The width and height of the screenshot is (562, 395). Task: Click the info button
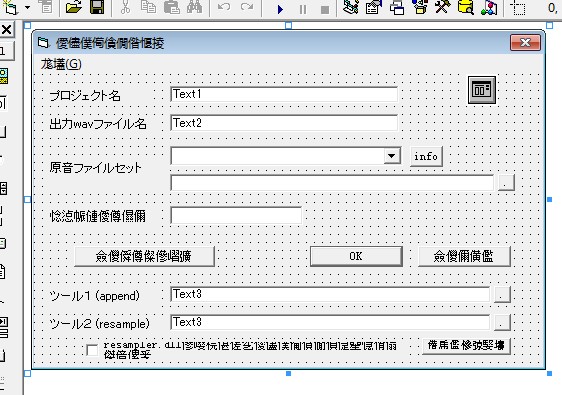(x=426, y=156)
